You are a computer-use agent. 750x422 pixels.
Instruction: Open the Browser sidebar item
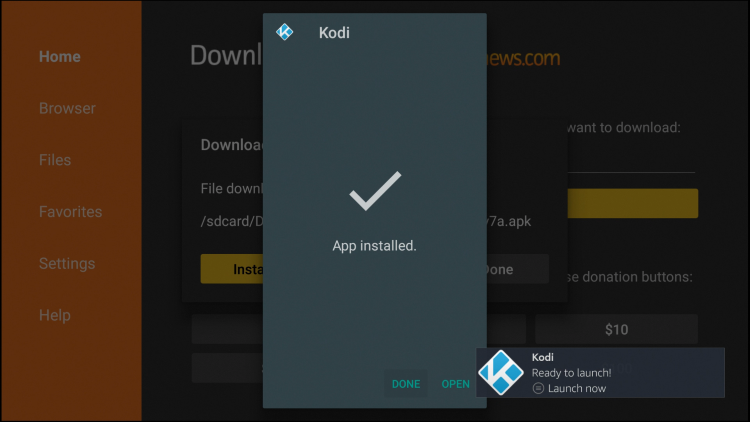[67, 108]
